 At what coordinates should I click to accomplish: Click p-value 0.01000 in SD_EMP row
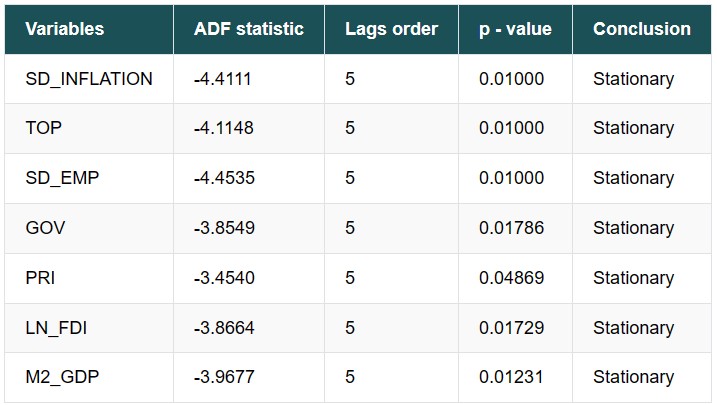coord(511,178)
